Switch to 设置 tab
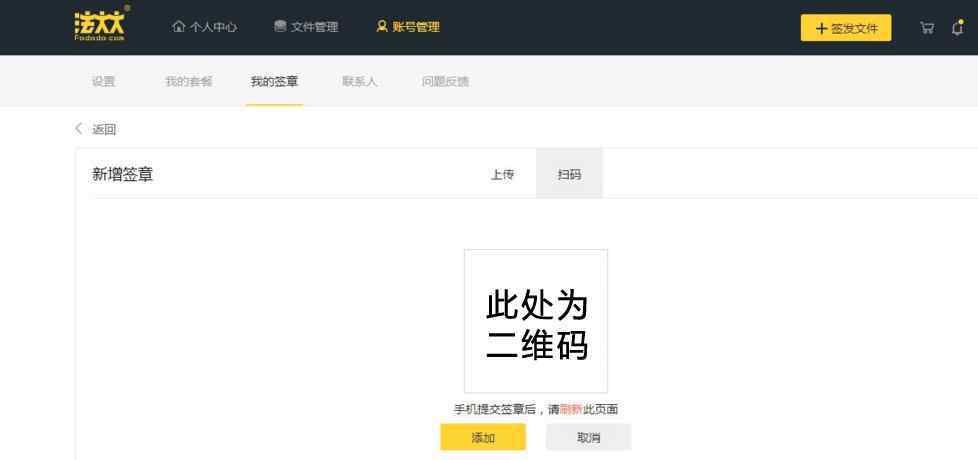Screen dimensions: 978x460 [104, 82]
